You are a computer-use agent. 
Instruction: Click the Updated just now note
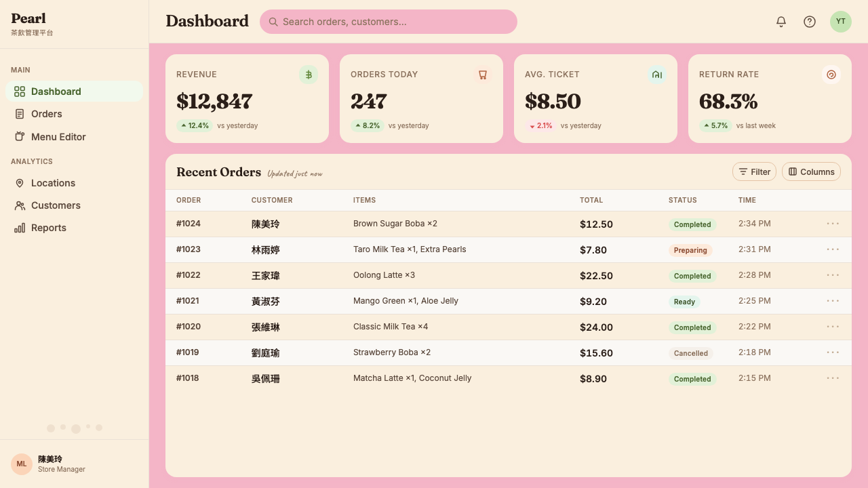[x=295, y=174]
